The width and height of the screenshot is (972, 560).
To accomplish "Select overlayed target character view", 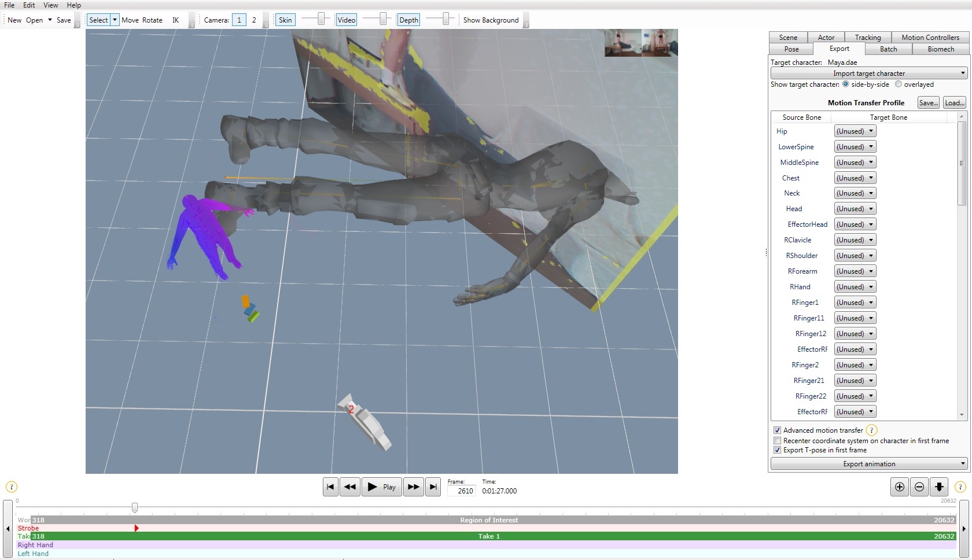I will click(x=899, y=84).
